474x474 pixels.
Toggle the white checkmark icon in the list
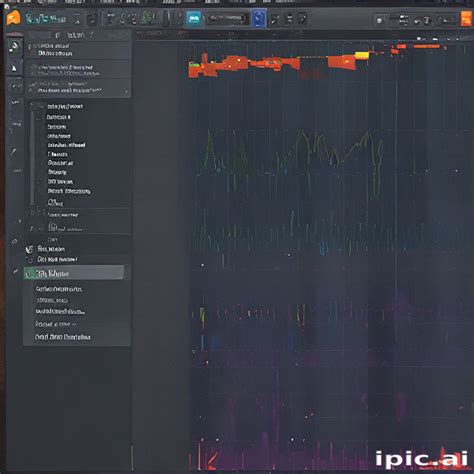click(x=29, y=249)
